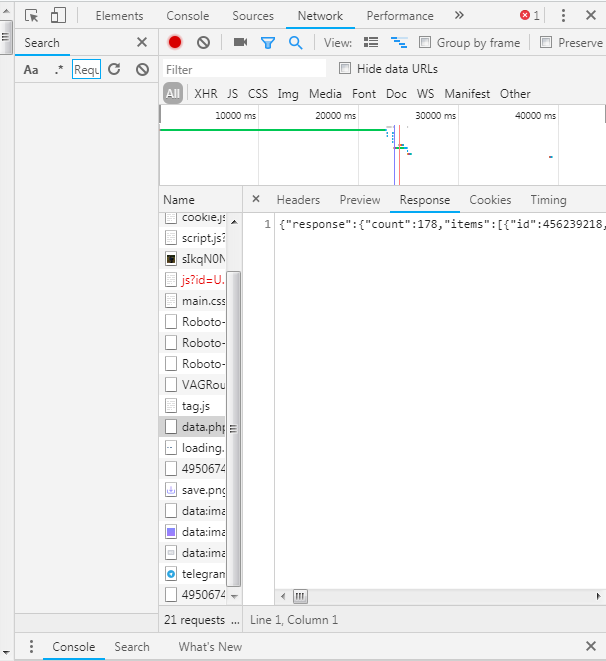
Task: Clear search results icon in sidebar
Action: pyautogui.click(x=142, y=69)
